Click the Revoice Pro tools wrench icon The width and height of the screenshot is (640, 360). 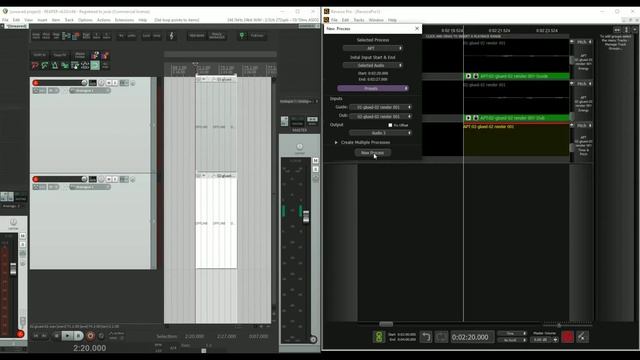coord(582,337)
